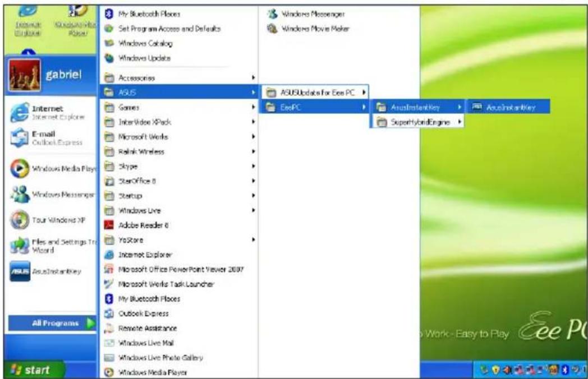Select the highlighted ASUS menu entry

[x=179, y=92]
